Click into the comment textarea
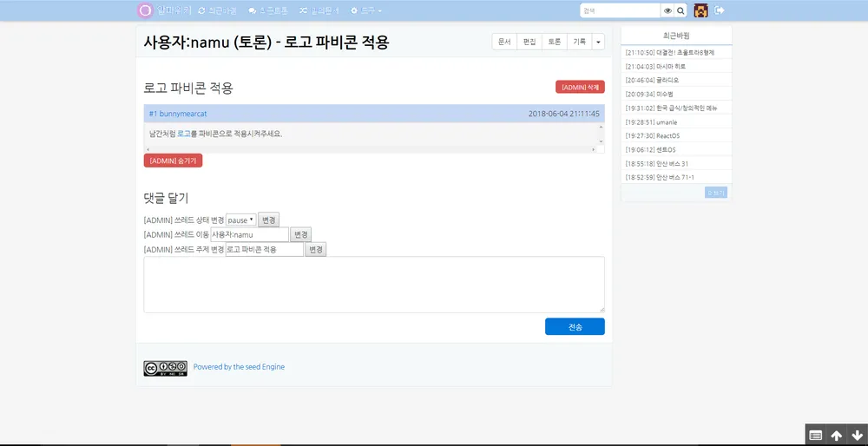The image size is (868, 446). point(374,285)
